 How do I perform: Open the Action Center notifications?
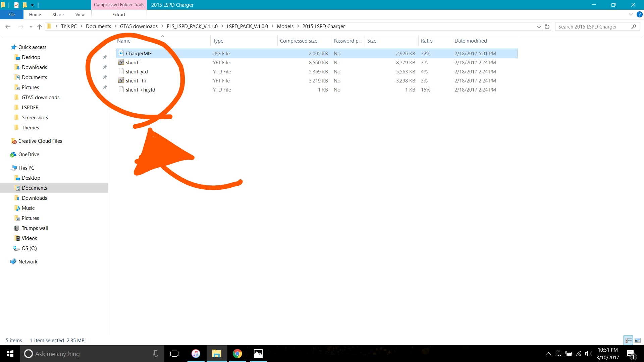pyautogui.click(x=631, y=354)
